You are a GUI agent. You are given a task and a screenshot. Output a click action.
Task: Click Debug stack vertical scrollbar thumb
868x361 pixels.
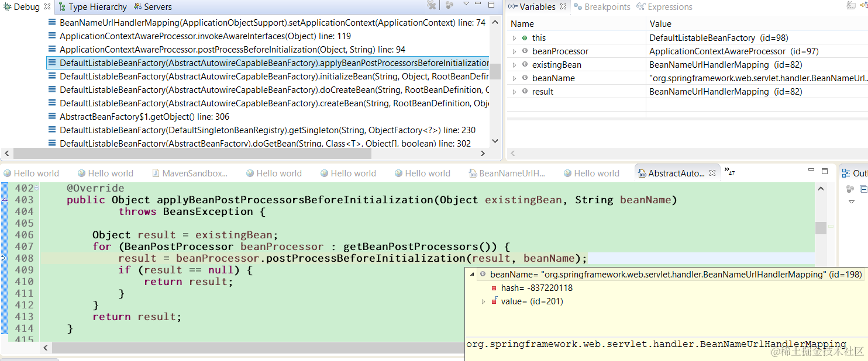[495, 71]
